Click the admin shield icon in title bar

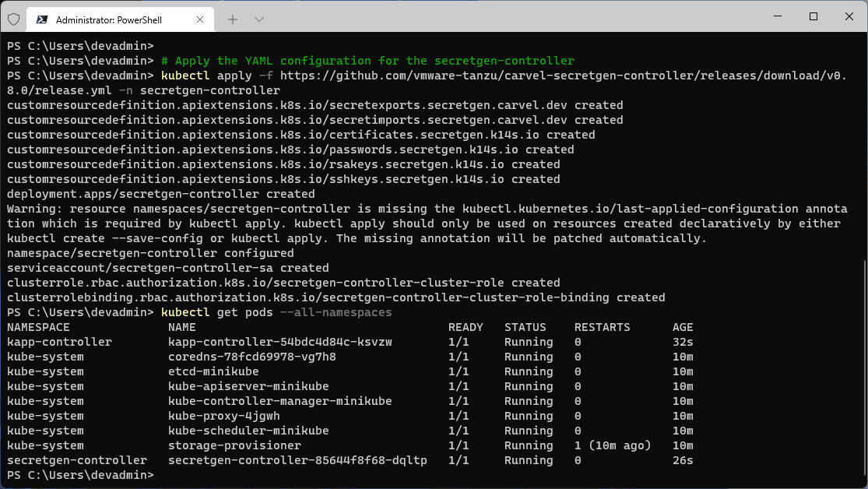[12, 19]
